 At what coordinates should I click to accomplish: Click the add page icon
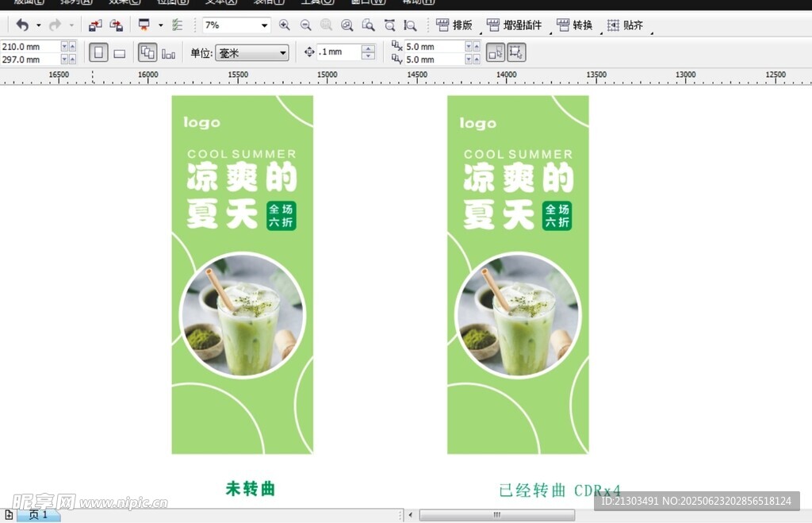coord(9,515)
